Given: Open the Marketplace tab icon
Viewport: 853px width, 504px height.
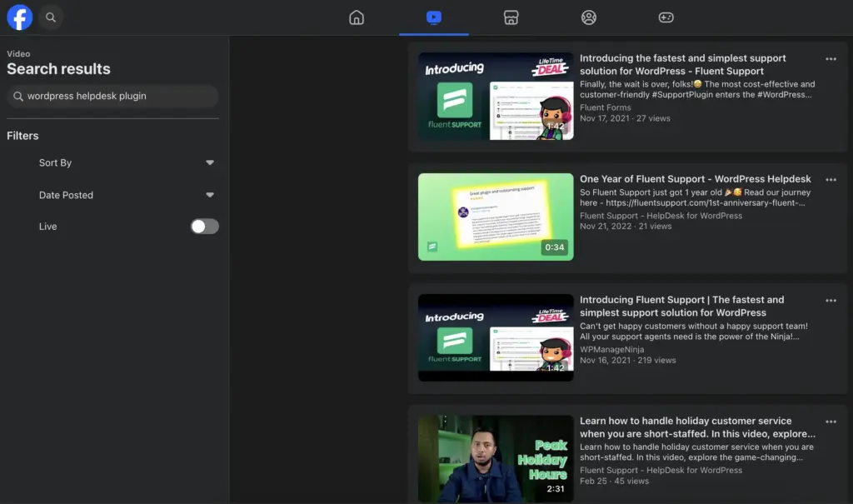Looking at the screenshot, I should point(511,17).
